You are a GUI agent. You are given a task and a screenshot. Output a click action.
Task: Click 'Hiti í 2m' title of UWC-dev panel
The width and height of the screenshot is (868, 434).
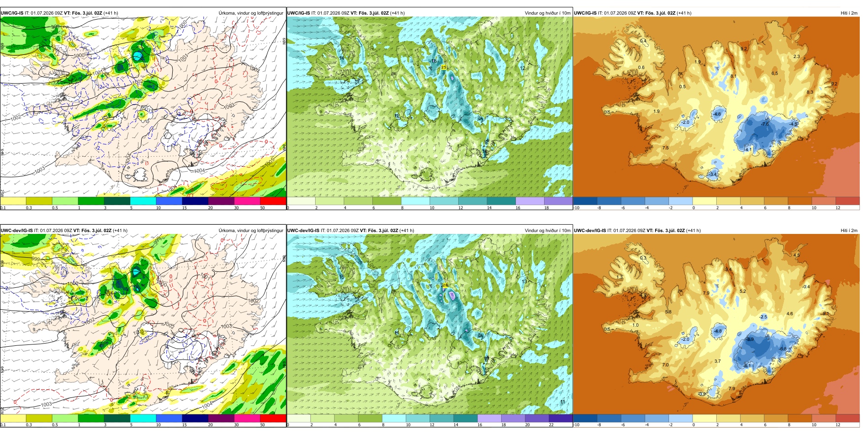849,231
